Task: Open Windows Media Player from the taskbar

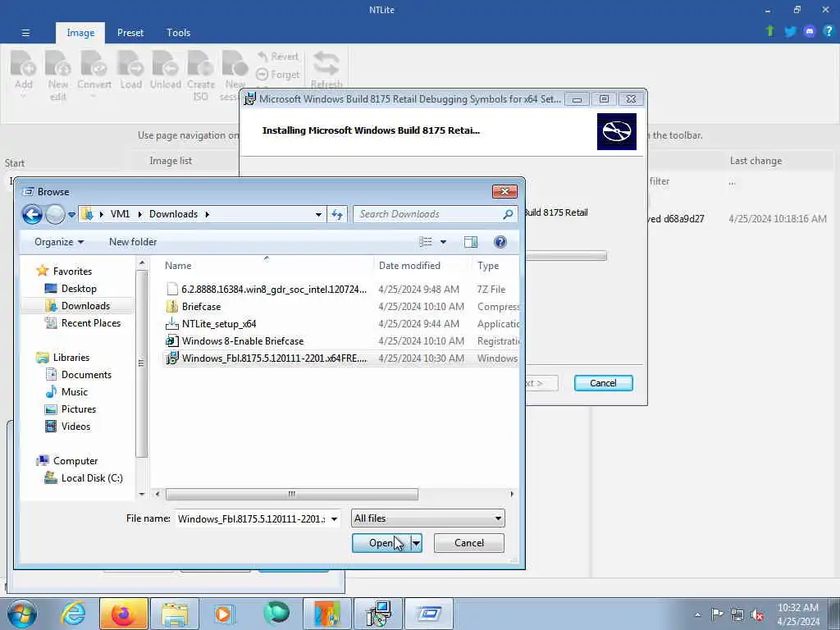Action: tap(224, 614)
